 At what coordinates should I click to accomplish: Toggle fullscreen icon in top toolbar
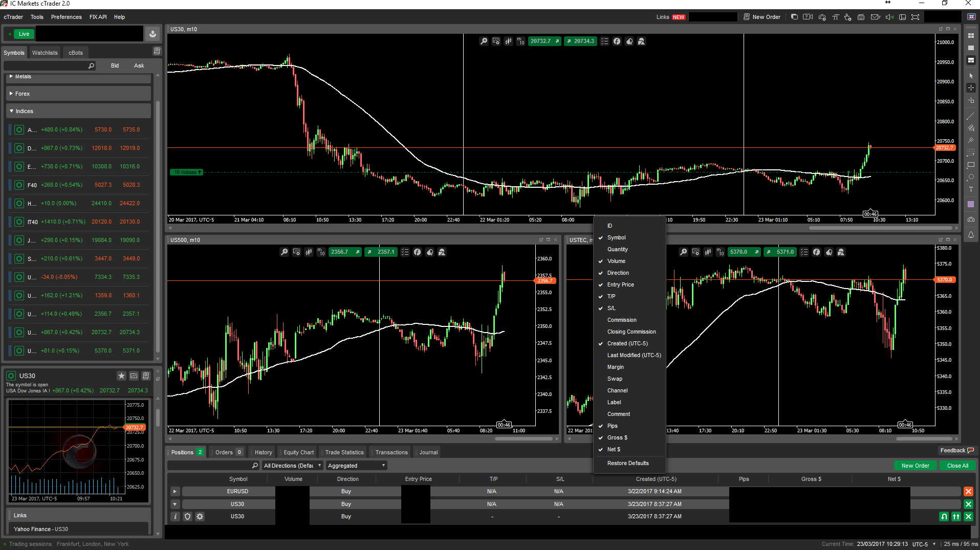(916, 17)
